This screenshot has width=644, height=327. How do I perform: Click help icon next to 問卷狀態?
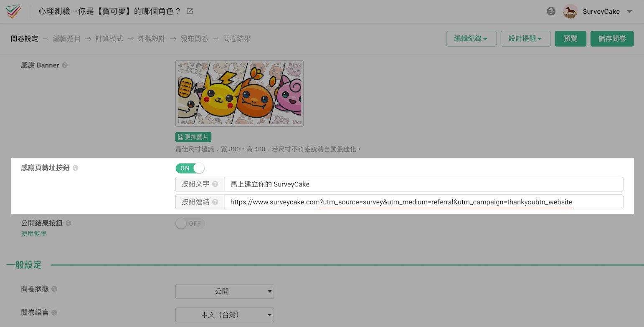point(54,289)
